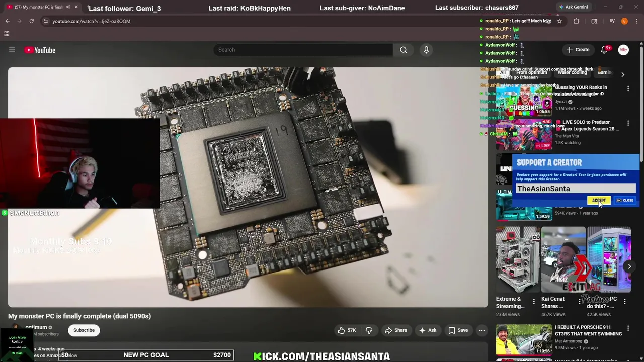
Task: Open the Guessing YOUR Ranks thumbnail
Action: 524,100
